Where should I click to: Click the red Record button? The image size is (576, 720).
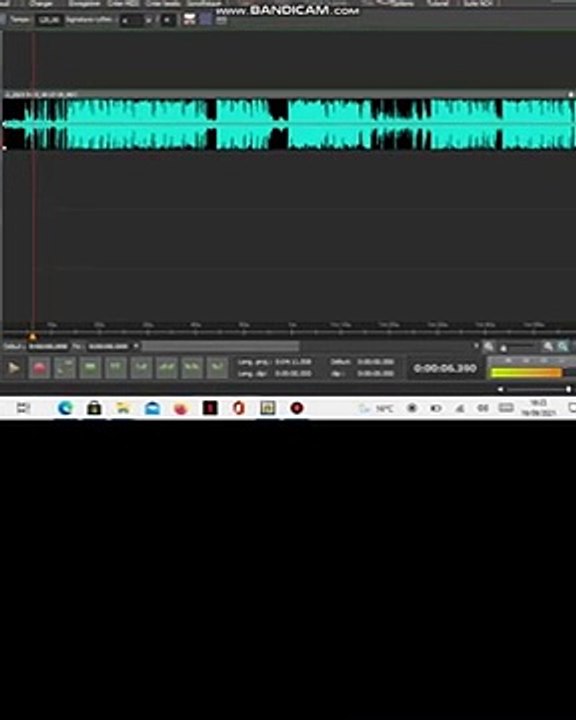pyautogui.click(x=39, y=368)
